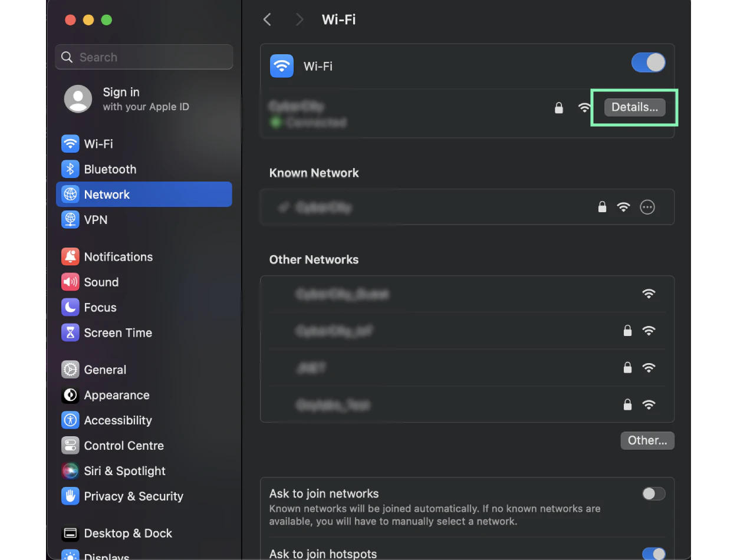Click in the Search field
737x560 pixels.
coord(144,57)
